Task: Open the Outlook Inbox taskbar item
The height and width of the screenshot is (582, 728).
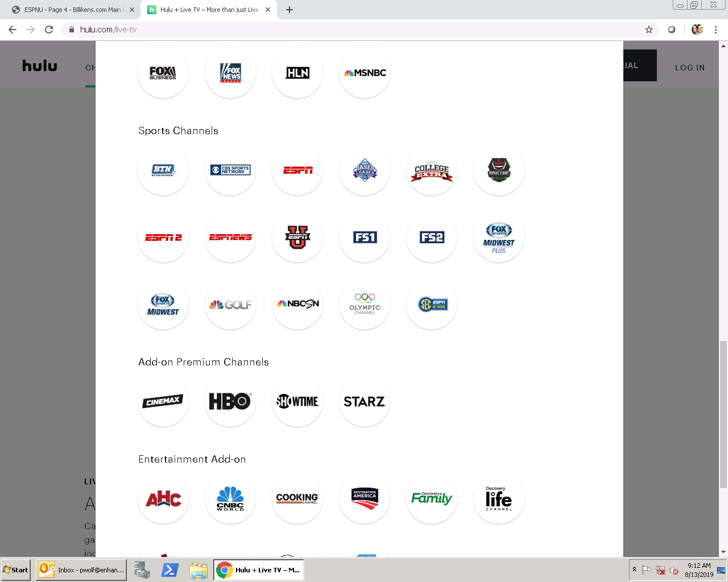Action: click(81, 570)
